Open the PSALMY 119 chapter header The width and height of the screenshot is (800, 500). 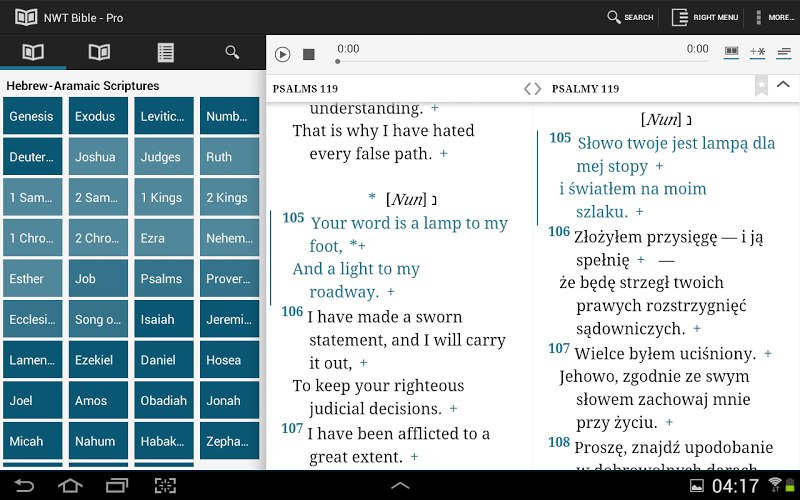click(x=585, y=89)
